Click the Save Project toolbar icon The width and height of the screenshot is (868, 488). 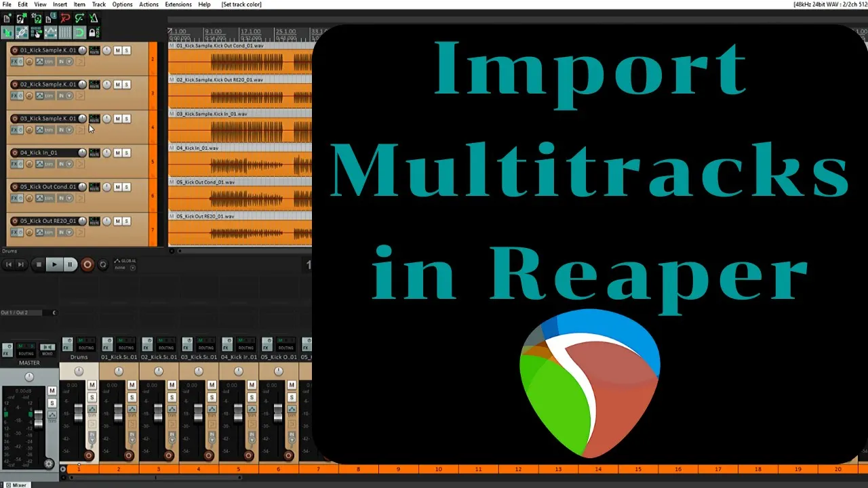37,19
